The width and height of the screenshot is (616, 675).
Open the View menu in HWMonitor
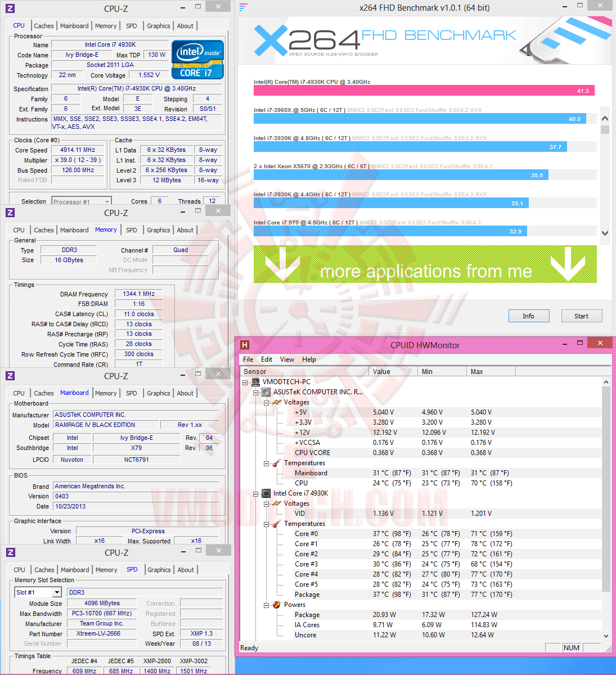(x=287, y=359)
